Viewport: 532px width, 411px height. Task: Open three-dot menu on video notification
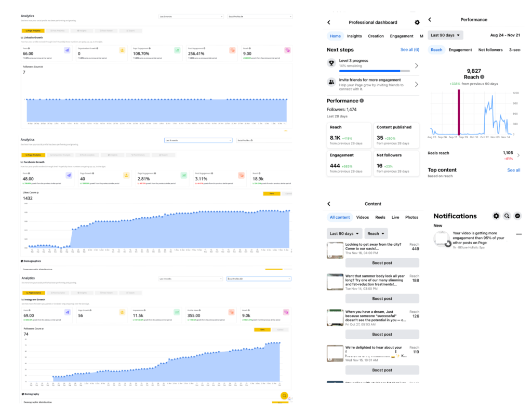[519, 234]
